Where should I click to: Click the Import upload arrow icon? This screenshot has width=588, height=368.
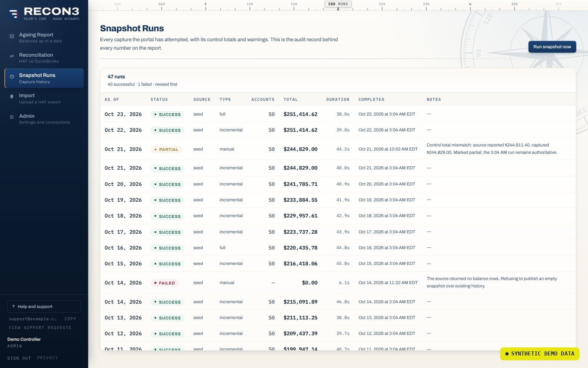click(12, 96)
